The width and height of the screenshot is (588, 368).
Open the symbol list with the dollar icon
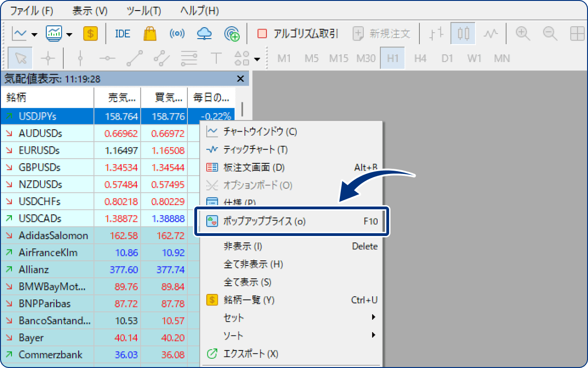(90, 33)
